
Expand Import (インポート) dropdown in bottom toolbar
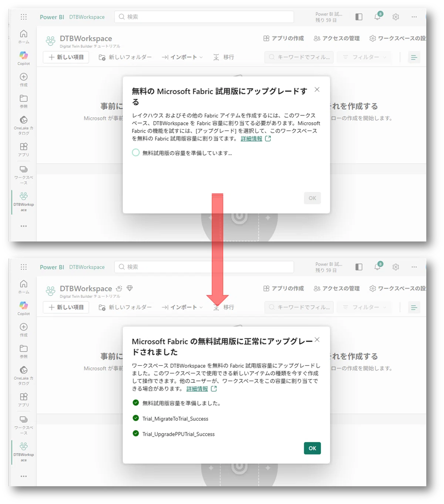[182, 307]
